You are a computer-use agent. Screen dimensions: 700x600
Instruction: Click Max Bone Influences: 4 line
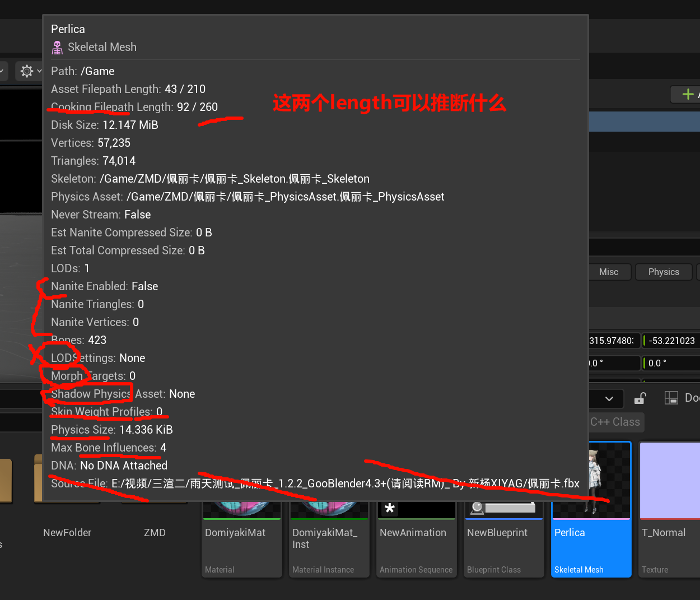pyautogui.click(x=109, y=448)
